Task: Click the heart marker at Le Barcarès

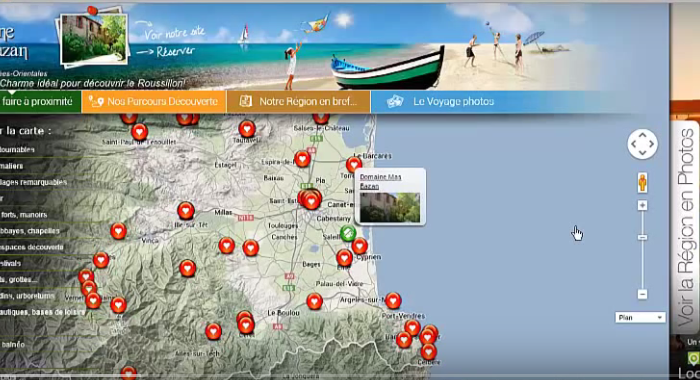Action: pos(354,165)
